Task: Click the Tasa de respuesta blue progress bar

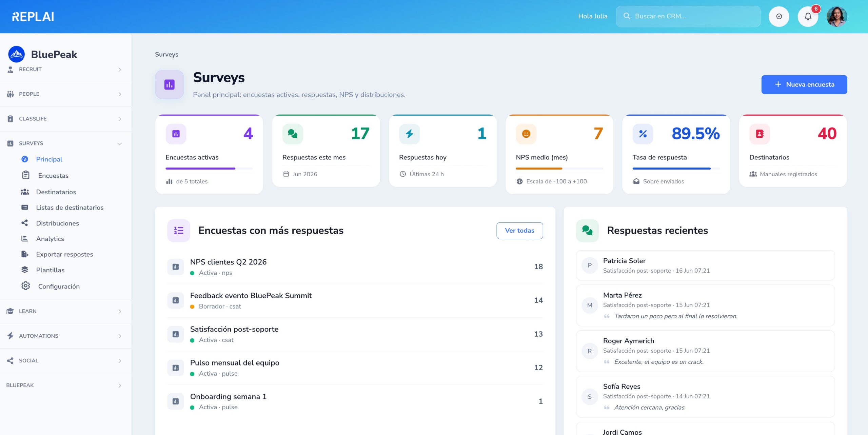Action: (x=676, y=169)
